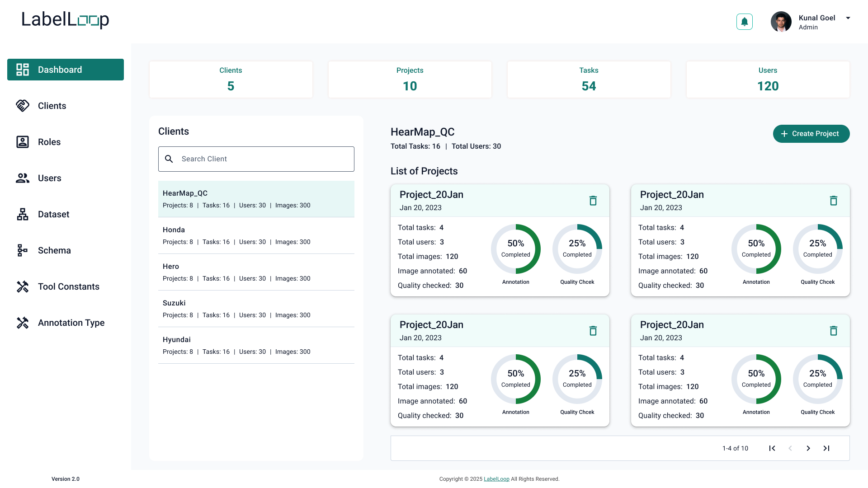Image resolution: width=868 pixels, height=488 pixels.
Task: Click the Users people icon in sidebar
Action: 23,178
